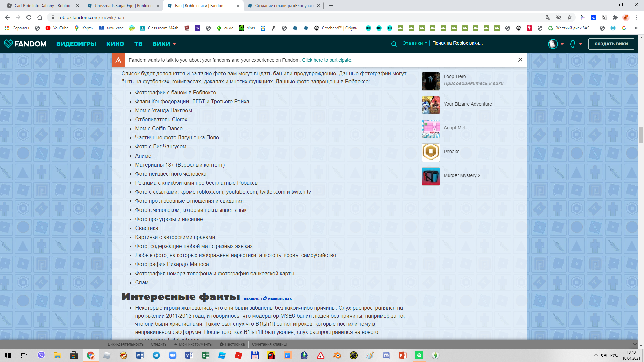Viewport: 644px width, 362px height.
Task: Open КИНО navigation item
Action: click(115, 44)
